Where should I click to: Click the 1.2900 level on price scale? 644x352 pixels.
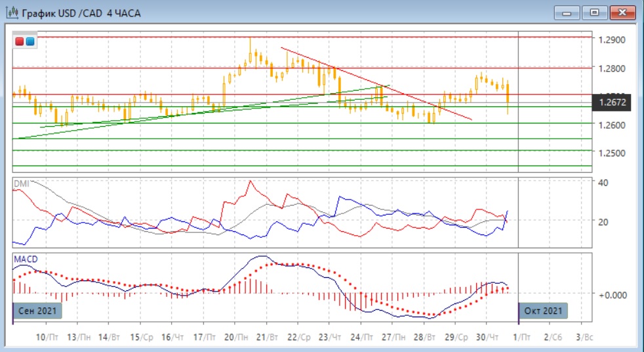pos(611,39)
